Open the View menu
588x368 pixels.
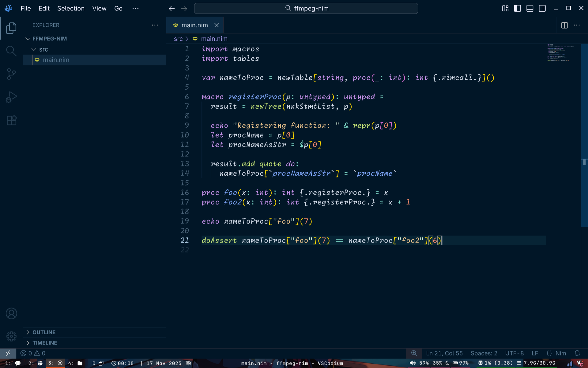[x=99, y=8]
